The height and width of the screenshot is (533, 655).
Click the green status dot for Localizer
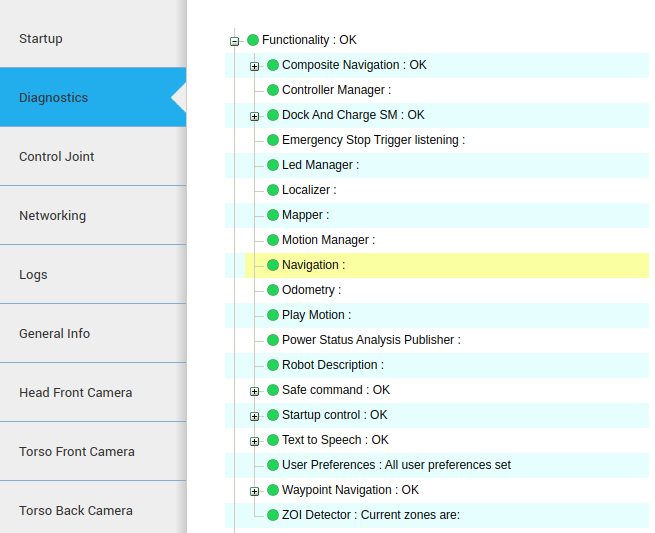[273, 190]
